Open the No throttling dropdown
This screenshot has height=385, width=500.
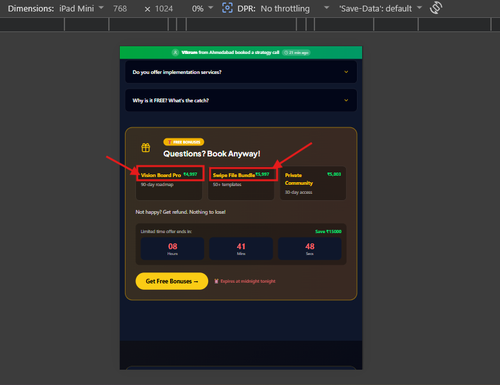pyautogui.click(x=295, y=8)
